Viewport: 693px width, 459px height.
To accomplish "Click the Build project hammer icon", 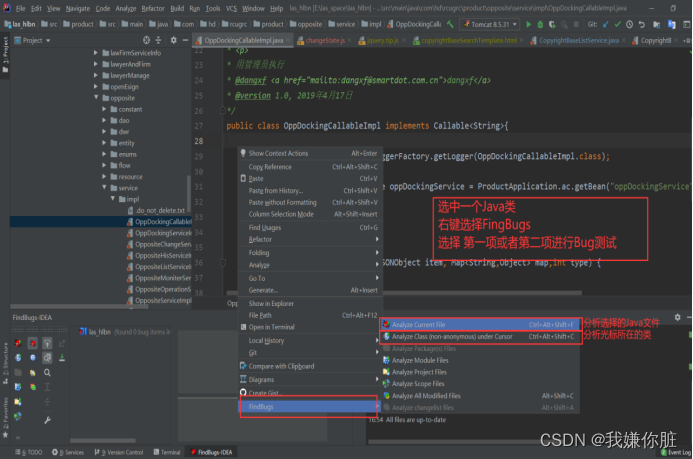I will [x=450, y=24].
